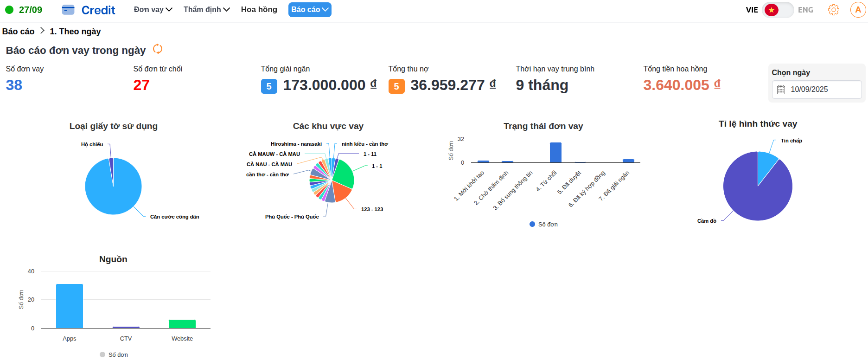Open user avatar A menu
The image size is (868, 361).
coord(858,10)
